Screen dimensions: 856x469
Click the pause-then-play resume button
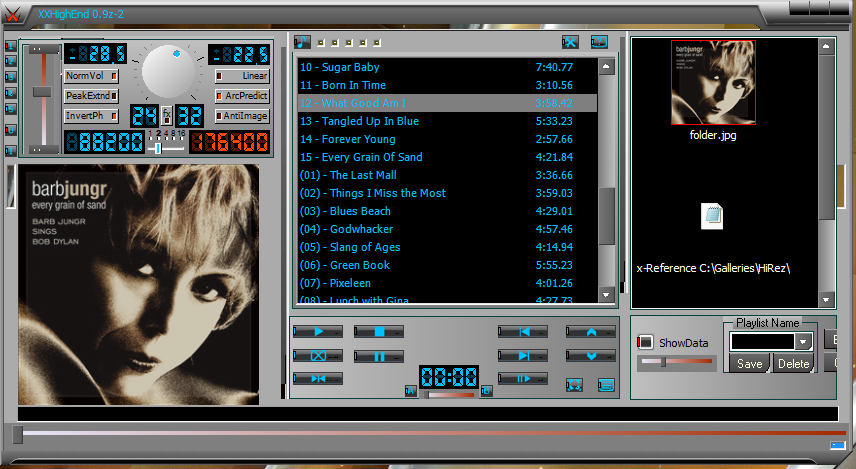[x=523, y=379]
